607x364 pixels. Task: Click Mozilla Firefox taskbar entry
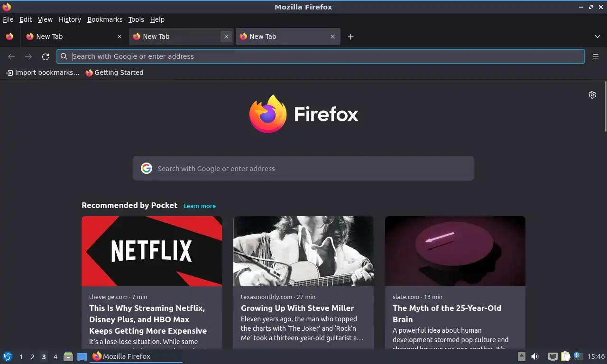[x=137, y=356]
